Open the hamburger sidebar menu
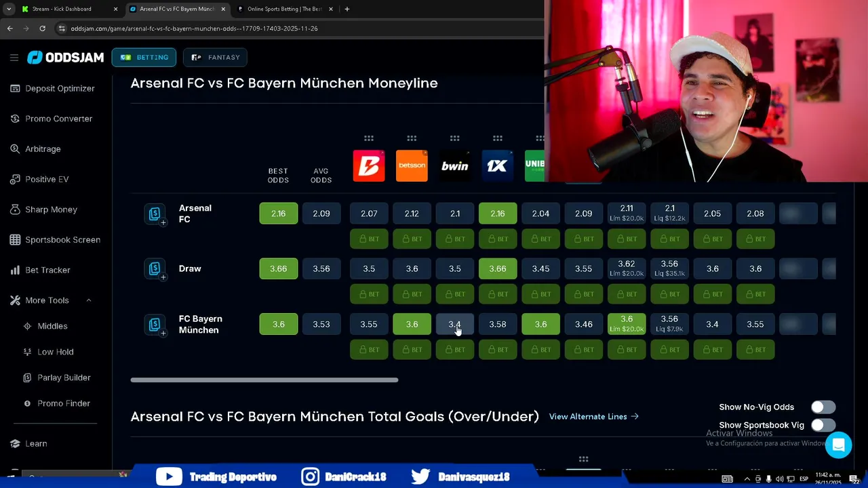This screenshot has width=868, height=488. pyautogui.click(x=14, y=58)
